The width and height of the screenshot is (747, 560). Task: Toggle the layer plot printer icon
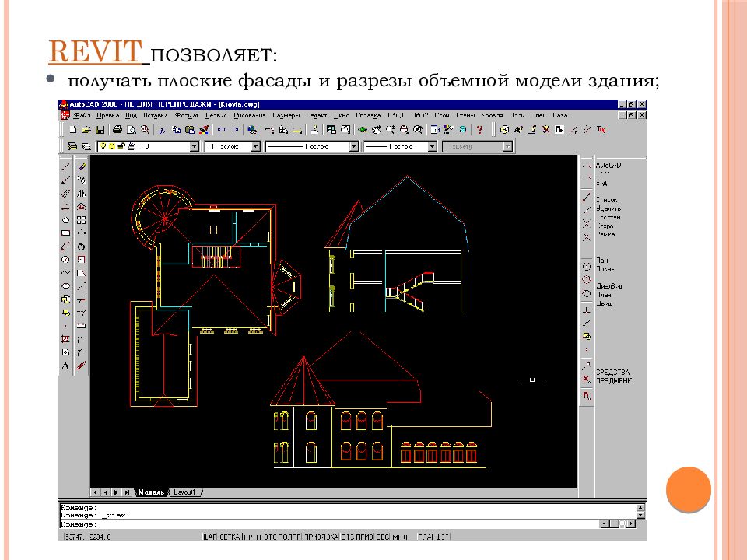131,146
